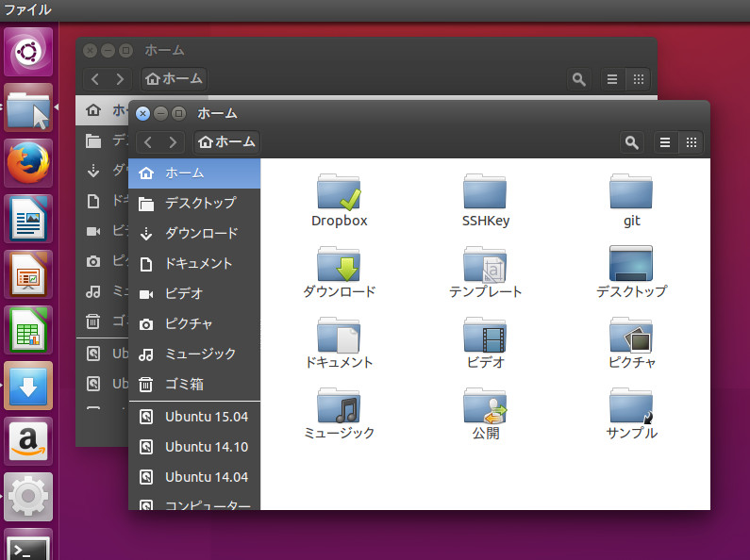
Task: Open Amazon from the launcher
Action: [x=28, y=441]
